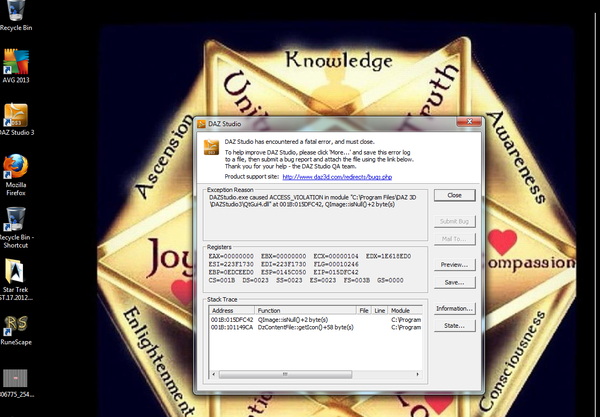This screenshot has width=600, height=417.
Task: Click the stack trace scroll right arrow
Action: [417, 374]
